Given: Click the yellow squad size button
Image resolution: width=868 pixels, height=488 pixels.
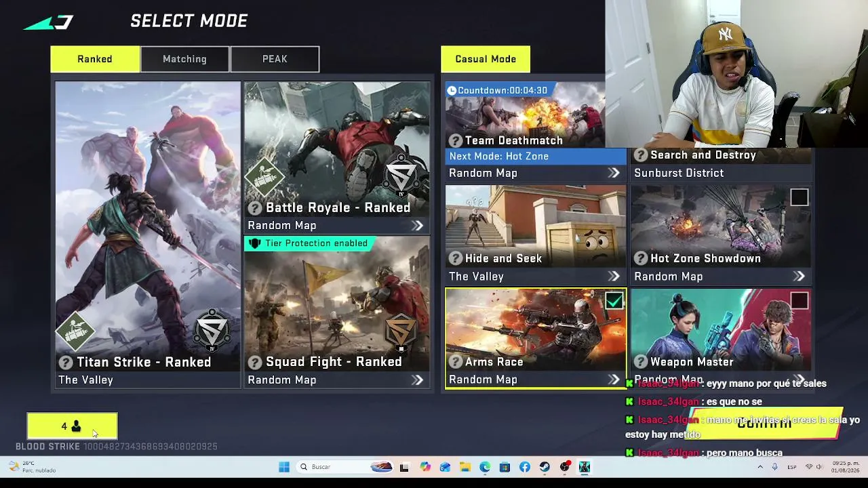Looking at the screenshot, I should tap(72, 426).
